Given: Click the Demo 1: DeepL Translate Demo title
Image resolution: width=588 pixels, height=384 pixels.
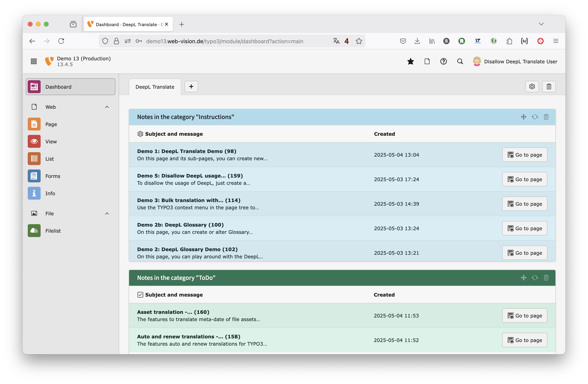Looking at the screenshot, I should pos(187,151).
